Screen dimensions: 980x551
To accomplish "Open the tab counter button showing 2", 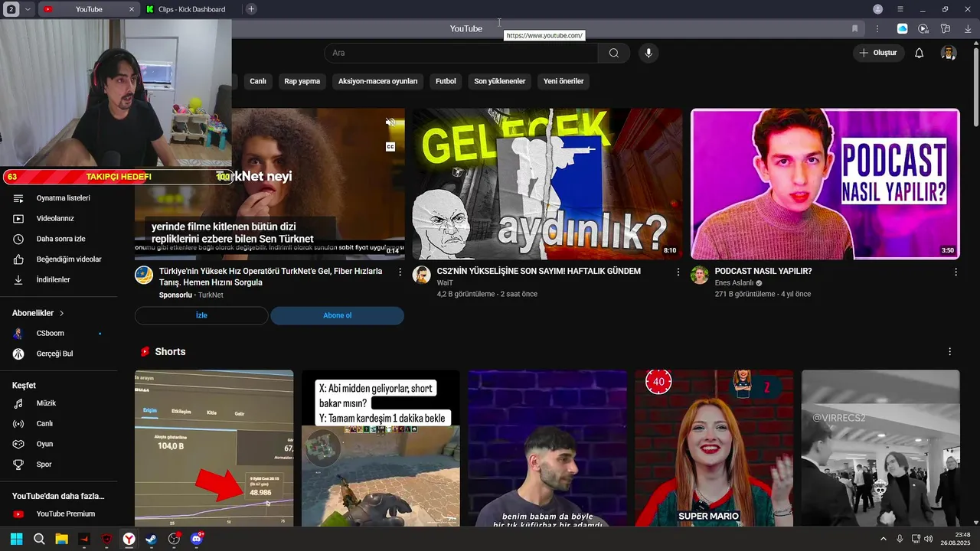I will point(11,9).
